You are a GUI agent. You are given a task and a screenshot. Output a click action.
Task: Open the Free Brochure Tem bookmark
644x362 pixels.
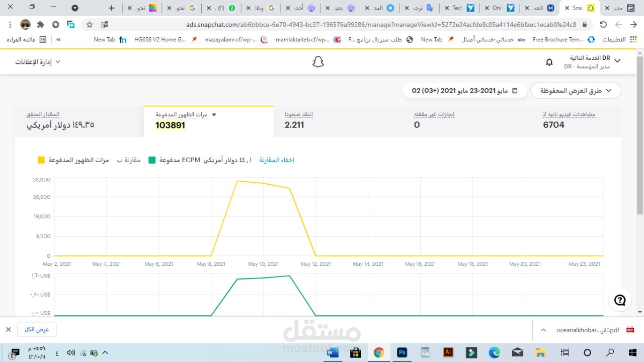tap(563, 39)
